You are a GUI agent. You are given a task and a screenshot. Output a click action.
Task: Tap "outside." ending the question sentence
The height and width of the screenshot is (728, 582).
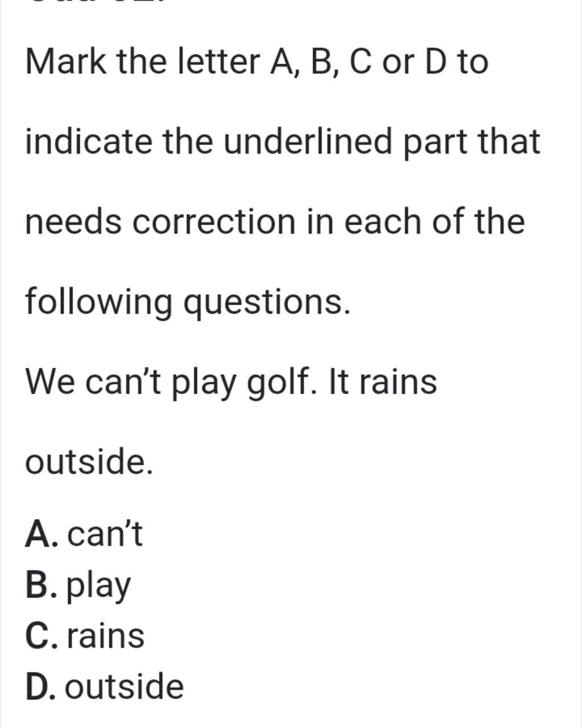[x=89, y=462]
